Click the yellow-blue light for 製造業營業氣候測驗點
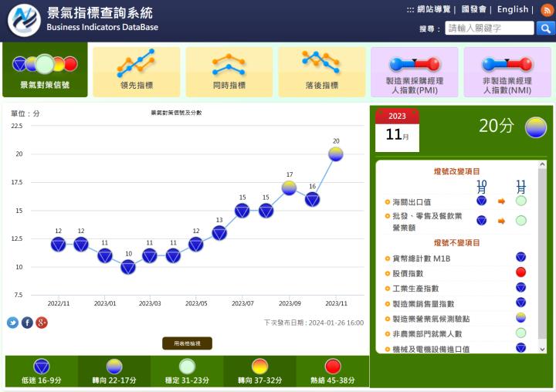556x392 pixels. tap(520, 318)
